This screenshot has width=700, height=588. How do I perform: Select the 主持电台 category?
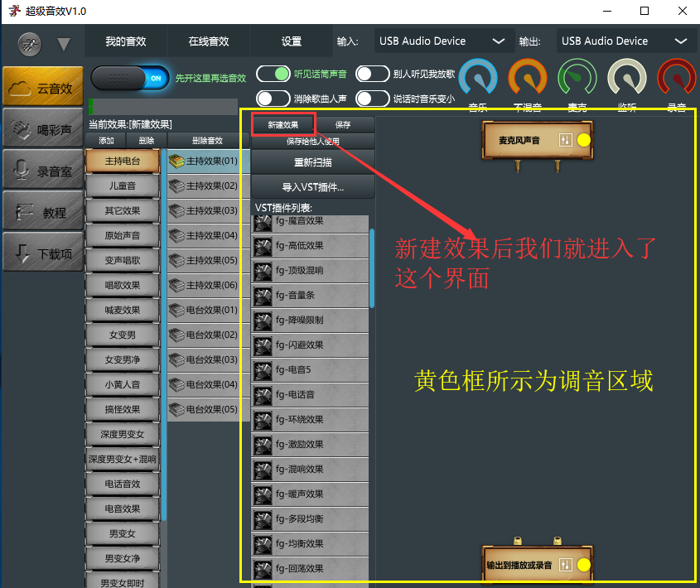pos(123,161)
